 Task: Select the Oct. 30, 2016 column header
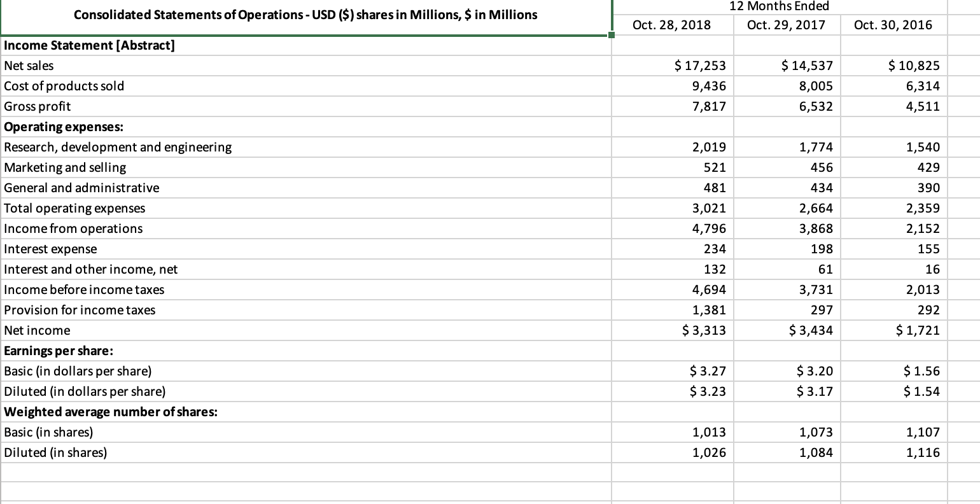click(x=893, y=25)
